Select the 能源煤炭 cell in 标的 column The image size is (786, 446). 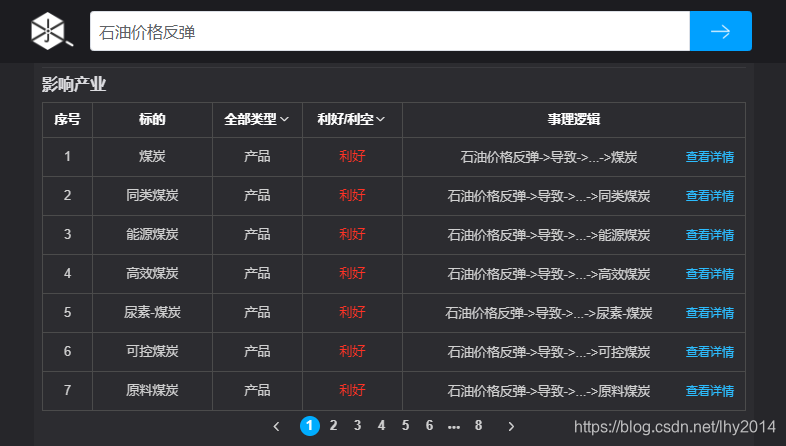click(152, 235)
